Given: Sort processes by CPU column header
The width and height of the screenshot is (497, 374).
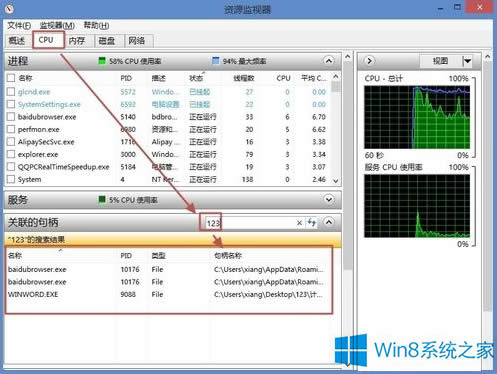Looking at the screenshot, I should [283, 78].
